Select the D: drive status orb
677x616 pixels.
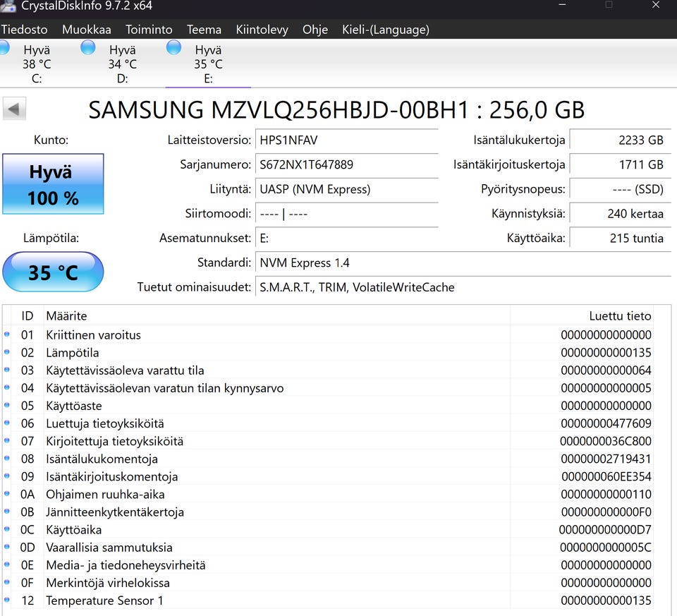click(88, 47)
